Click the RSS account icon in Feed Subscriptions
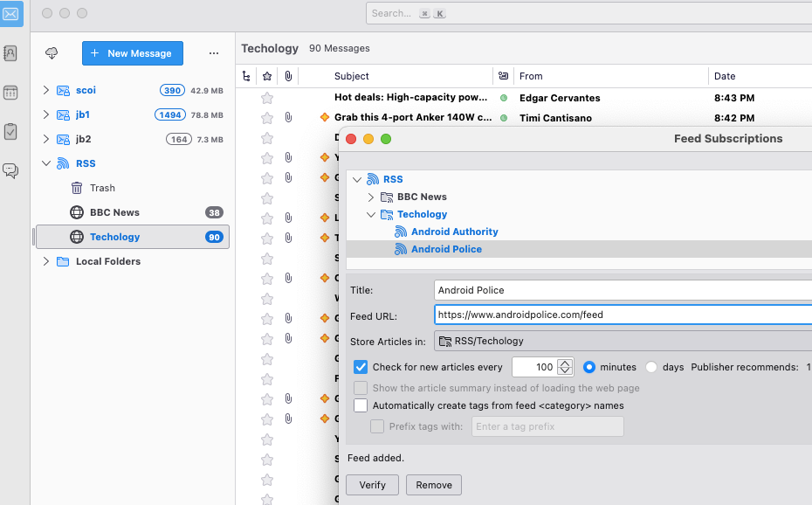812x505 pixels. pyautogui.click(x=373, y=179)
